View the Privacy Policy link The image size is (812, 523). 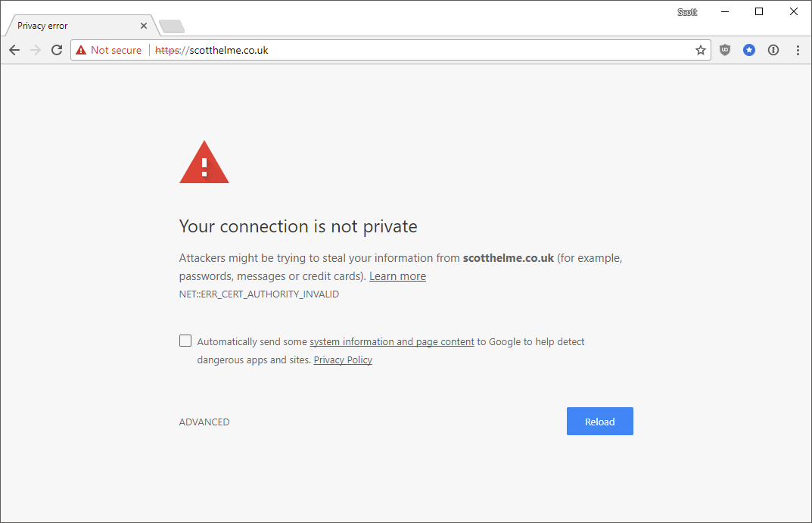(342, 360)
